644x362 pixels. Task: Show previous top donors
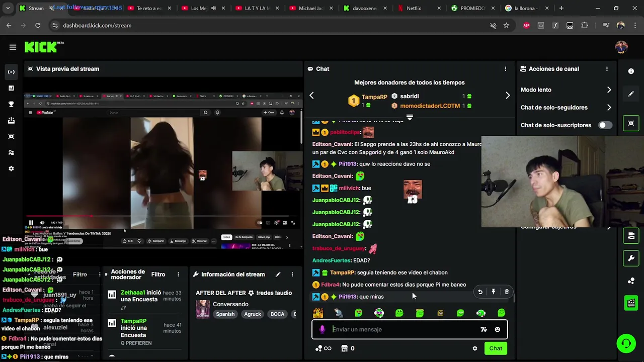[x=311, y=96]
